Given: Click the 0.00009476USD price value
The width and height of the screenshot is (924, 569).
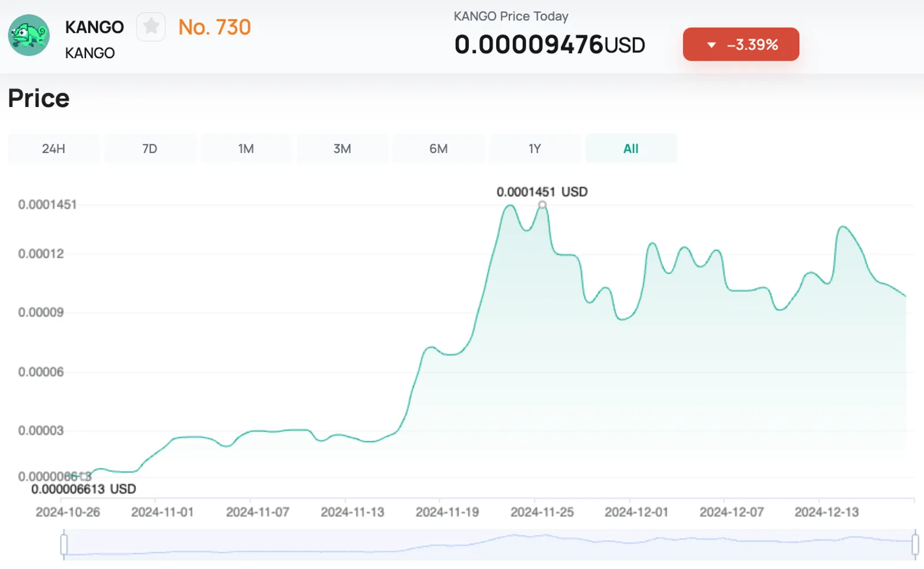Looking at the screenshot, I should (549, 44).
